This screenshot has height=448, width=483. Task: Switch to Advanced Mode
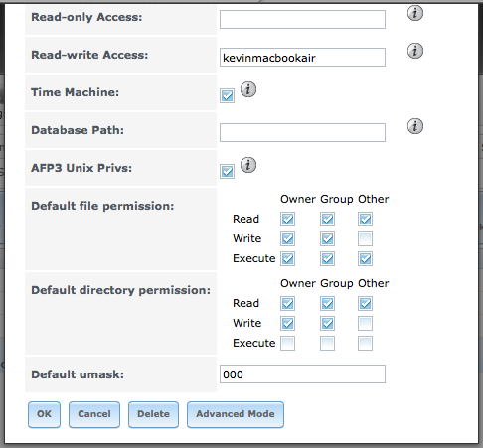[236, 414]
